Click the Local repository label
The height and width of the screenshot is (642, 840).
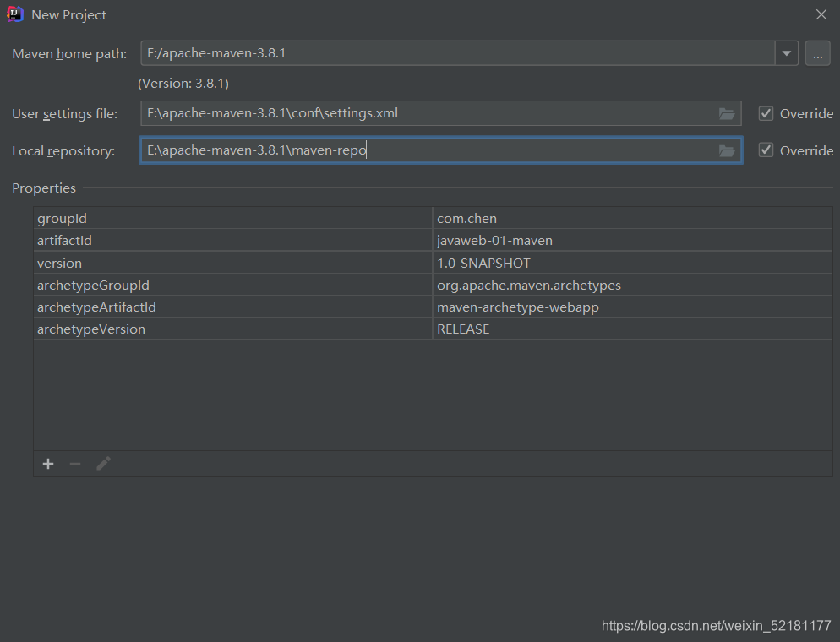tap(63, 151)
